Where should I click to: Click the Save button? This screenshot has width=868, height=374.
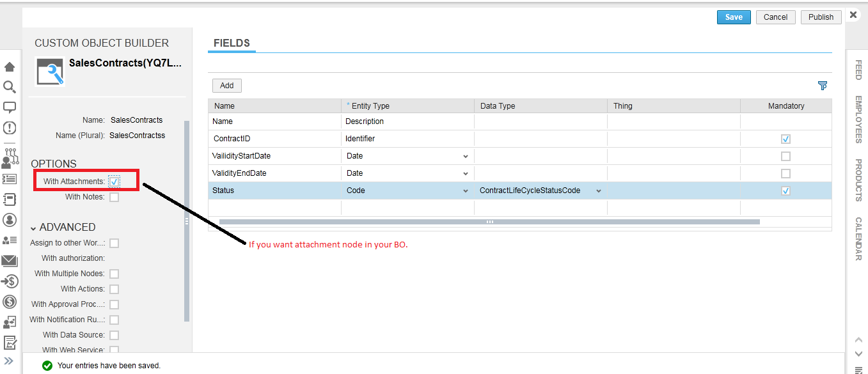click(x=734, y=17)
